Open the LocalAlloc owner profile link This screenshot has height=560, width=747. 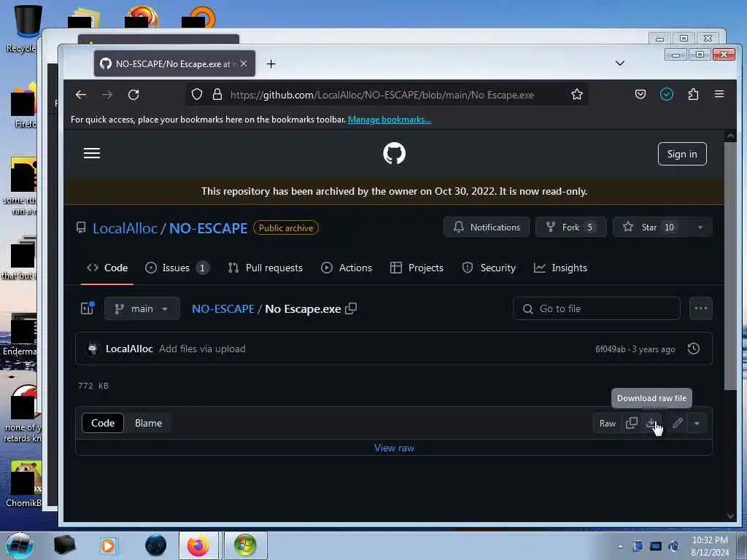[x=125, y=228]
